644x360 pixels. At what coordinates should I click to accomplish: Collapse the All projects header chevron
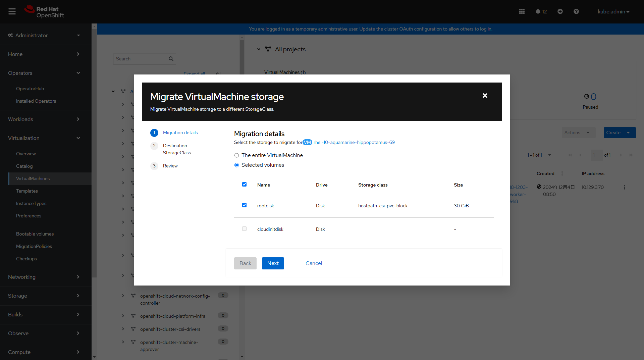click(x=259, y=49)
